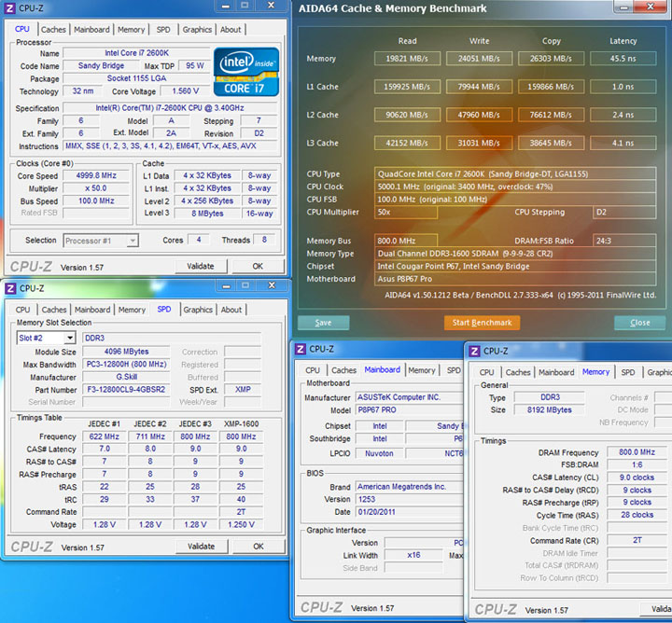
Task: Click the Memory Copy 26303 MB/s field
Action: pyautogui.click(x=552, y=59)
